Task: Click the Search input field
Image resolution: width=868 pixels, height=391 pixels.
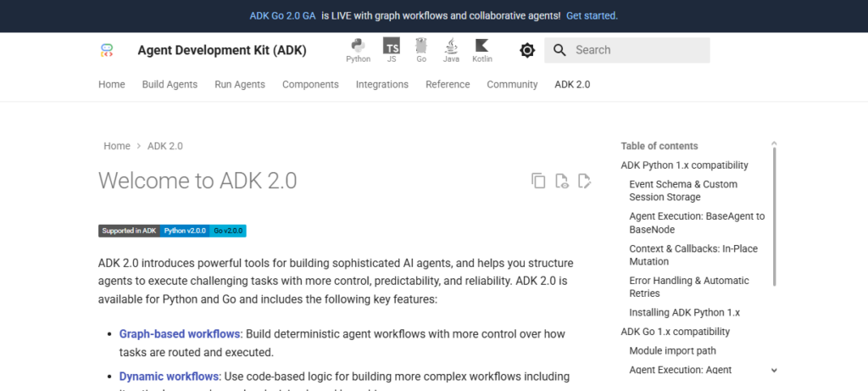Action: tap(626, 50)
